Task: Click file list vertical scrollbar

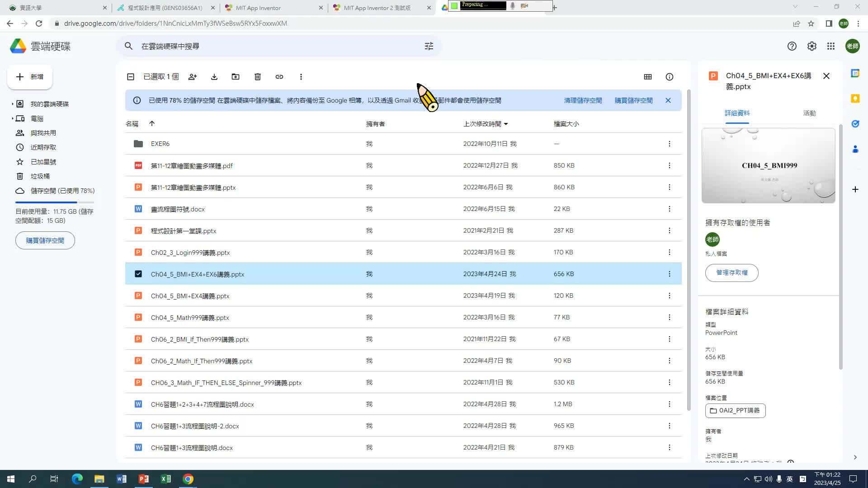Action: point(689,250)
